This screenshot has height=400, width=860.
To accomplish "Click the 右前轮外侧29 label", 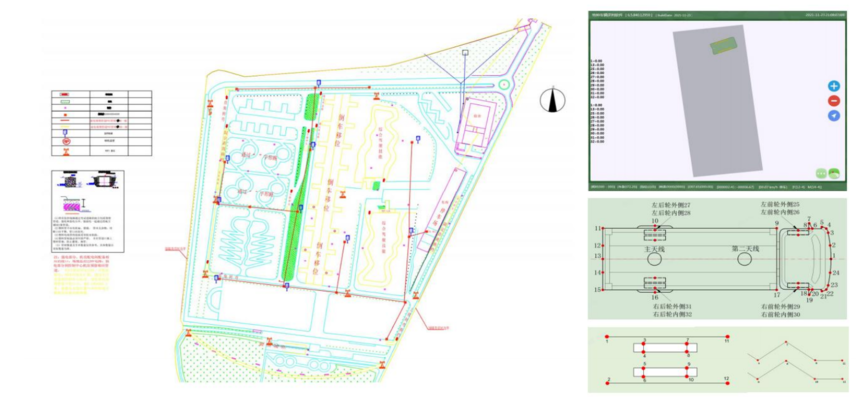I will coord(779,306).
